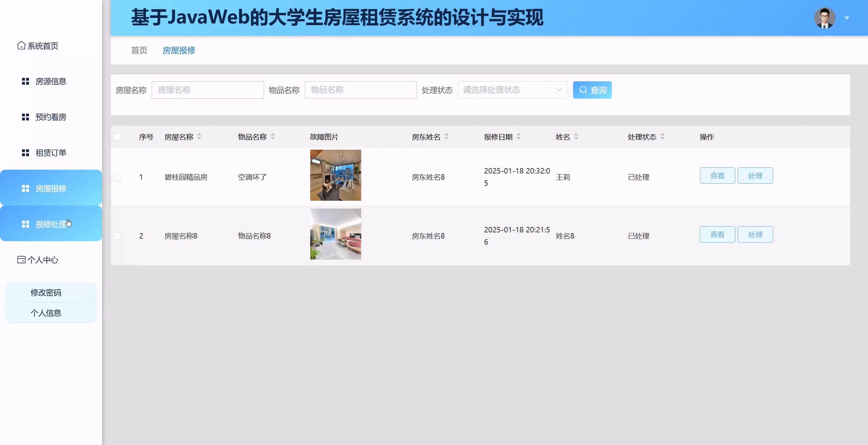868x445 pixels.
Task: Toggle the select-all checkbox in table header
Action: point(117,137)
